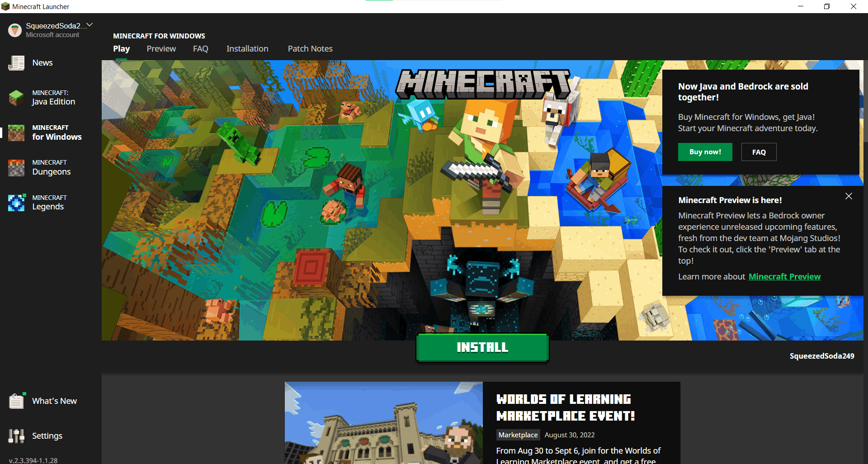Screen dimensions: 868x464
Task: Switch to the Play tab
Action: [x=122, y=49]
